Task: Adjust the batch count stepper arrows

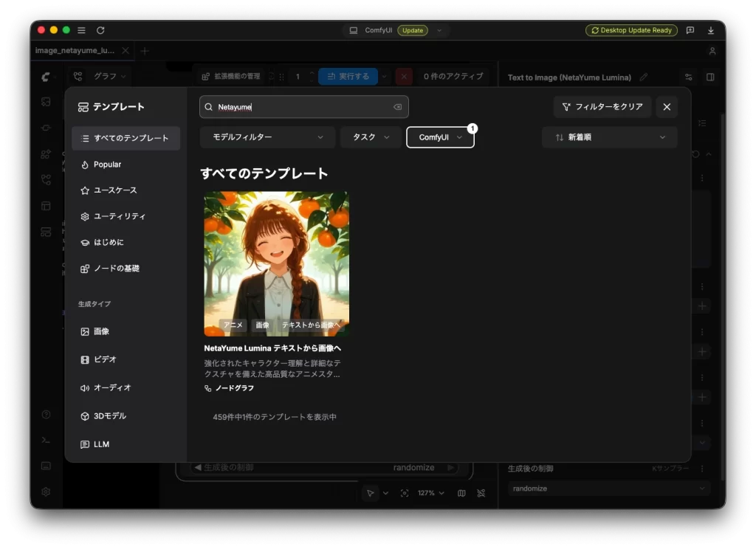Action: [x=312, y=77]
